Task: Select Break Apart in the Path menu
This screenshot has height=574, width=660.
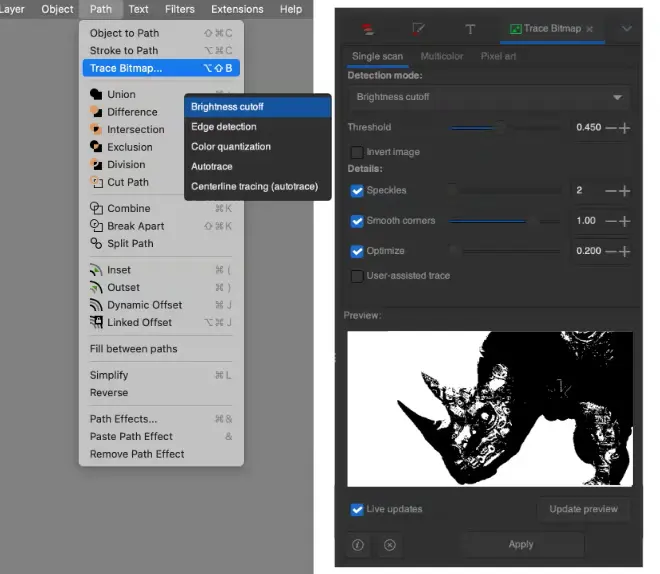Action: pos(135,226)
